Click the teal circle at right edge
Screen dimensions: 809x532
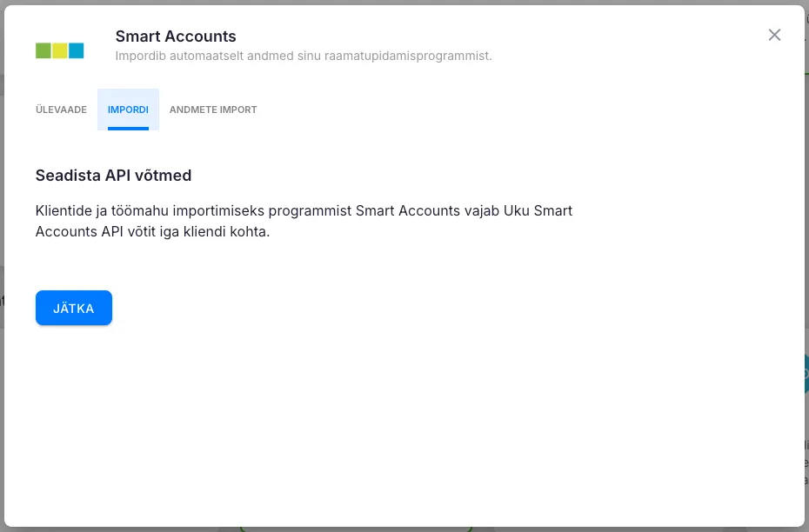(806, 374)
